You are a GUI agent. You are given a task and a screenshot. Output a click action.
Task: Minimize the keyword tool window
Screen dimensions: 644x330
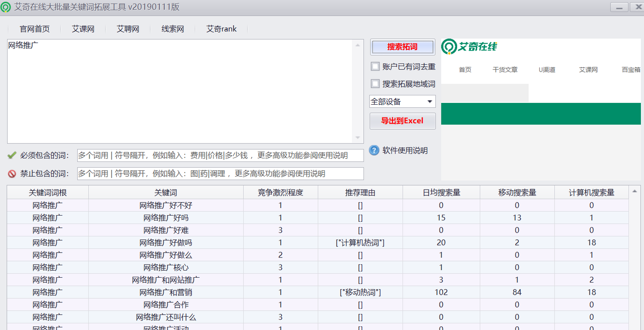coord(619,7)
